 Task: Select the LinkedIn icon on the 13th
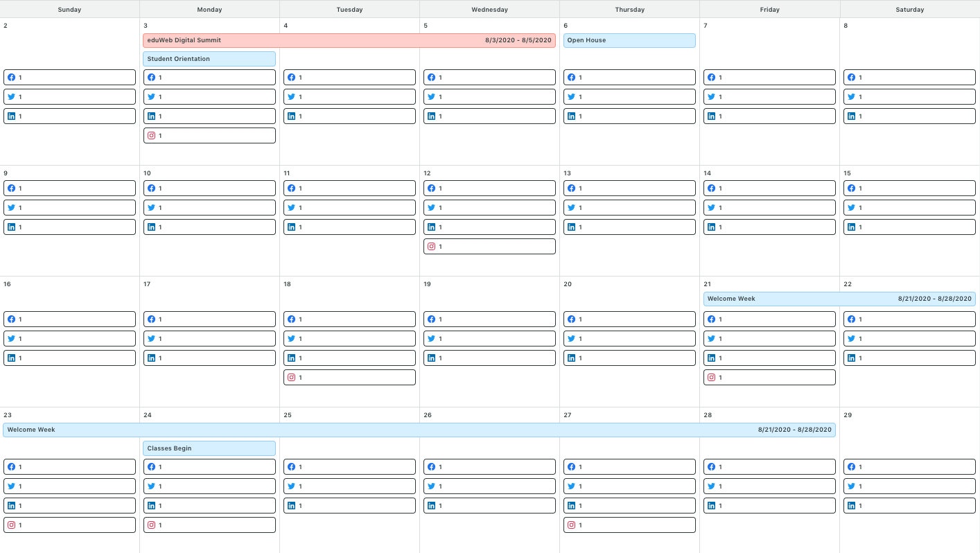571,227
